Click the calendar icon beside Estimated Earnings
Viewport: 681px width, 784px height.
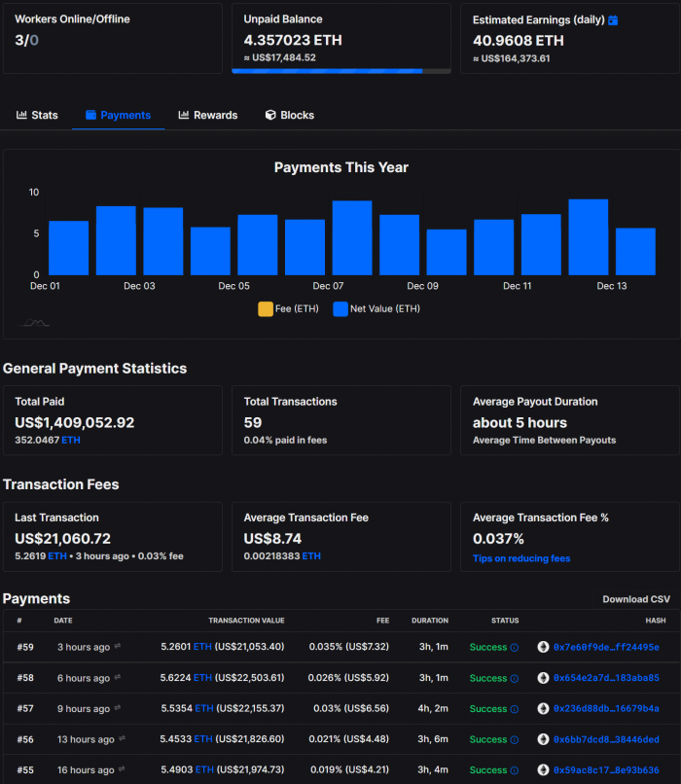click(613, 20)
